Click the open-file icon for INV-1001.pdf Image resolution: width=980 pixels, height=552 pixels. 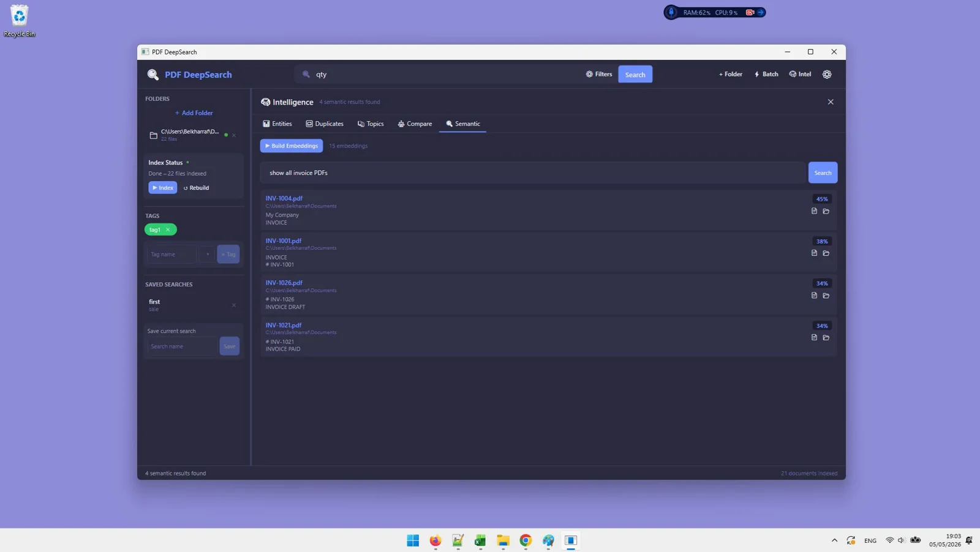pos(814,253)
